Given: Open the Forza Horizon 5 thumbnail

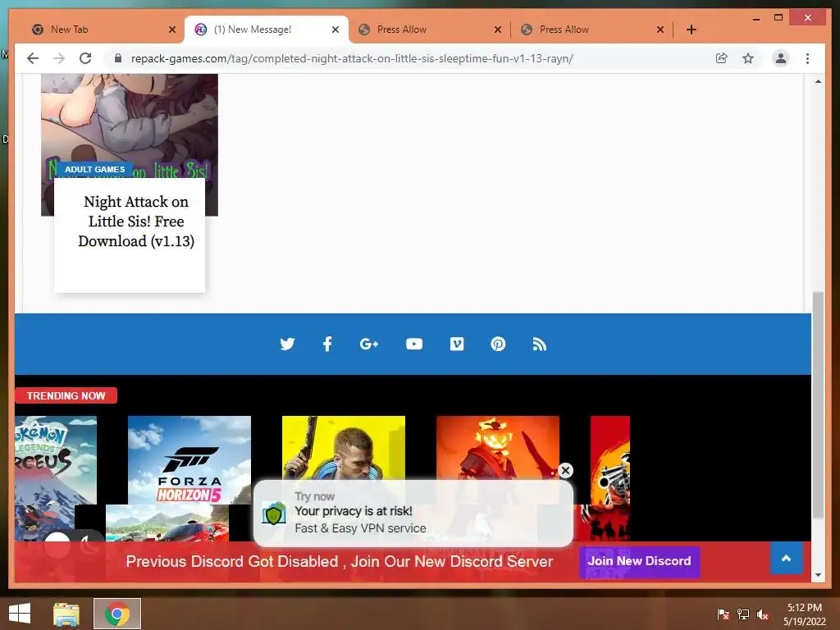Looking at the screenshot, I should [x=189, y=460].
